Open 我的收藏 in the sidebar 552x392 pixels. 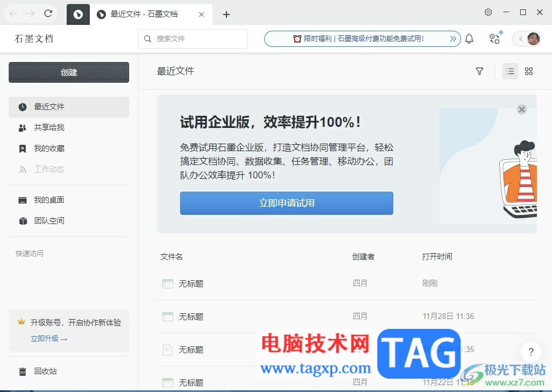pos(69,148)
